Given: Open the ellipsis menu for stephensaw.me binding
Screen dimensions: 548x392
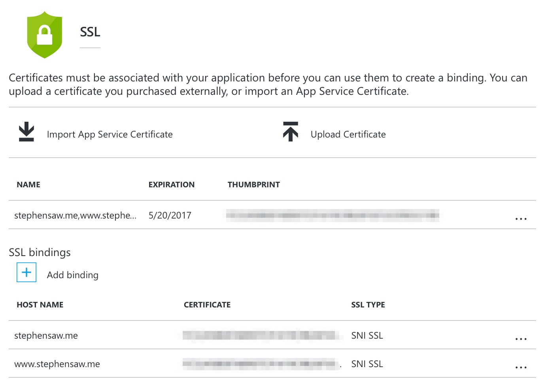Looking at the screenshot, I should click(521, 338).
